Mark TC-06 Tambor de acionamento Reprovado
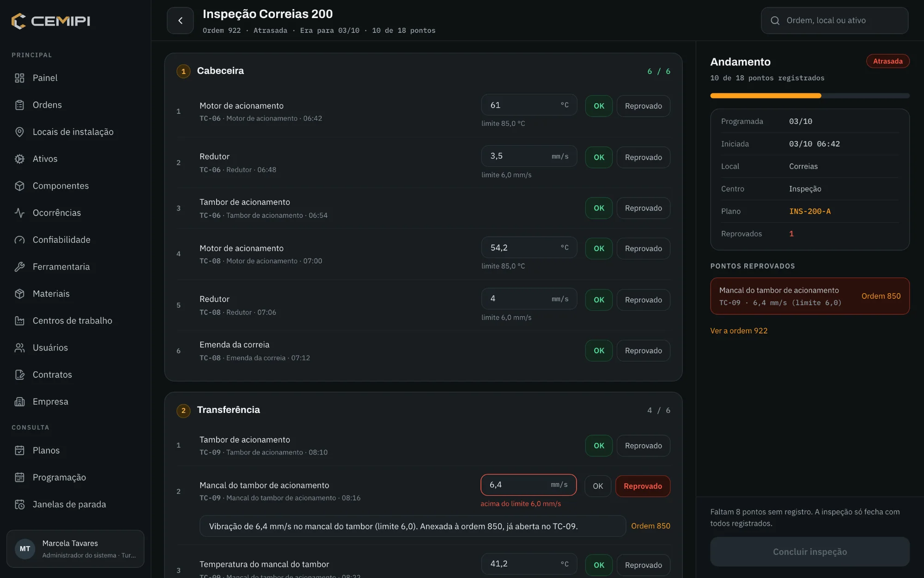Viewport: 924px width, 578px height. pyautogui.click(x=643, y=208)
